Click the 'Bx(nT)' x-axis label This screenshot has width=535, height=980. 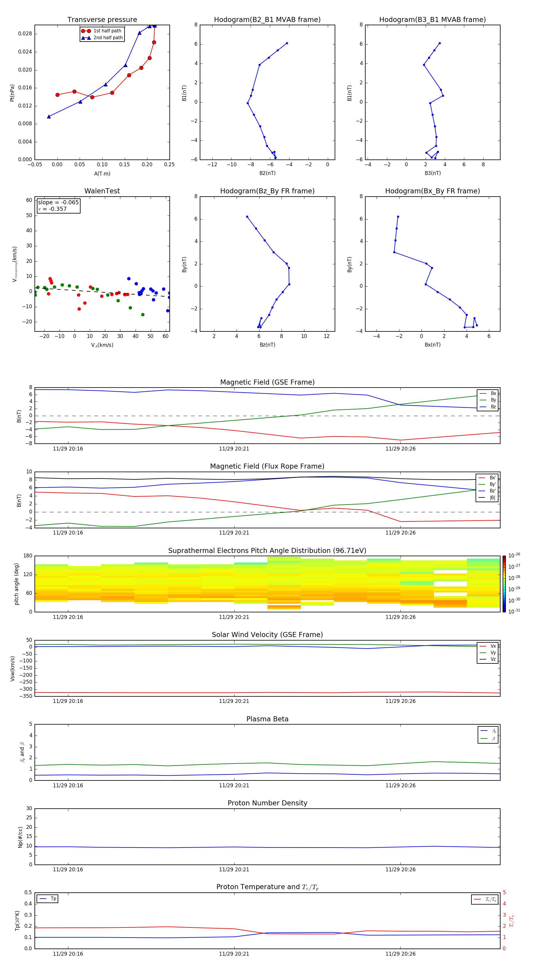click(x=432, y=345)
